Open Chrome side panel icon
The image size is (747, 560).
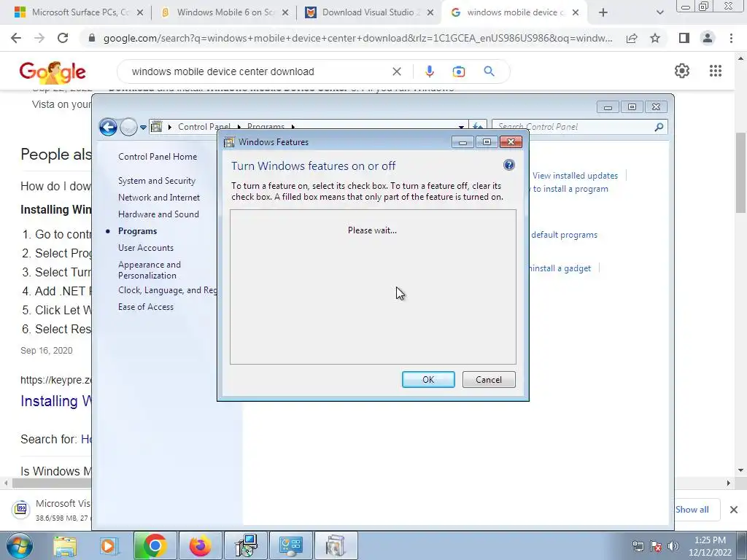coord(684,38)
